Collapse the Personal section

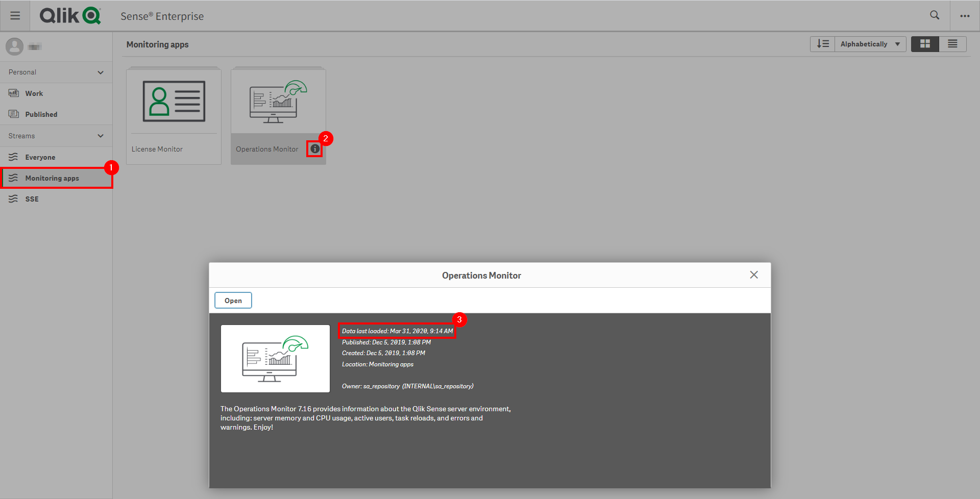point(101,72)
